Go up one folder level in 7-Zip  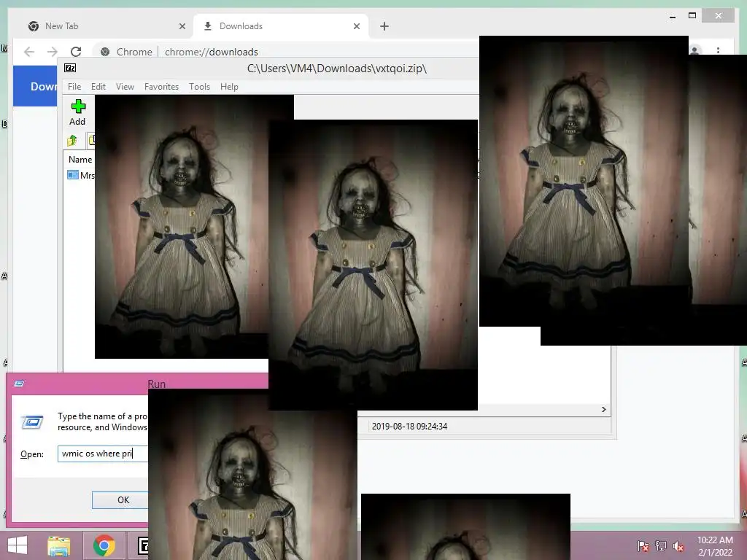pos(72,140)
